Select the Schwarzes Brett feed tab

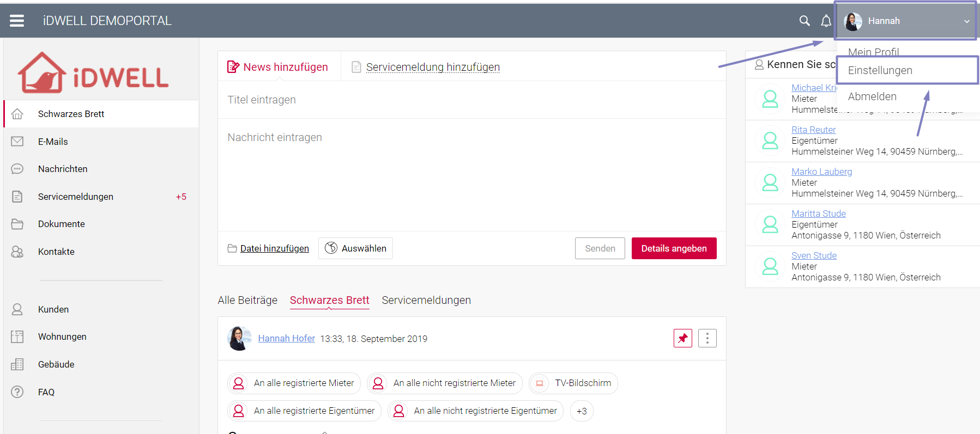330,300
